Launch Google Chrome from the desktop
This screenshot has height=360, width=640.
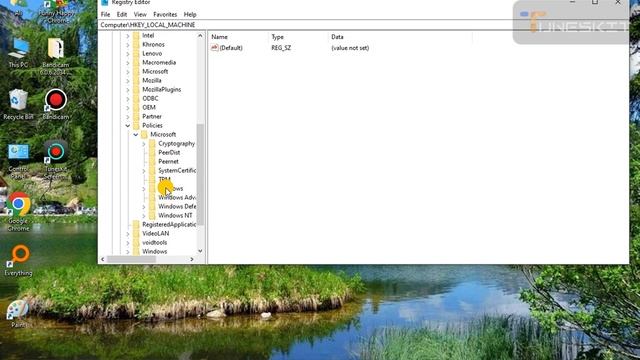(x=18, y=212)
